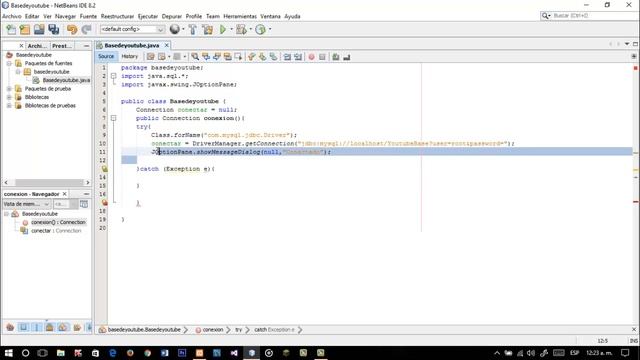
Task: Open the Debug project dropdown arrow
Action: (251, 29)
